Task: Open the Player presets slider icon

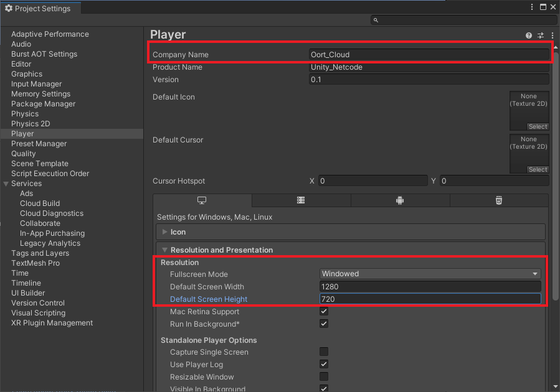Action: coord(541,35)
